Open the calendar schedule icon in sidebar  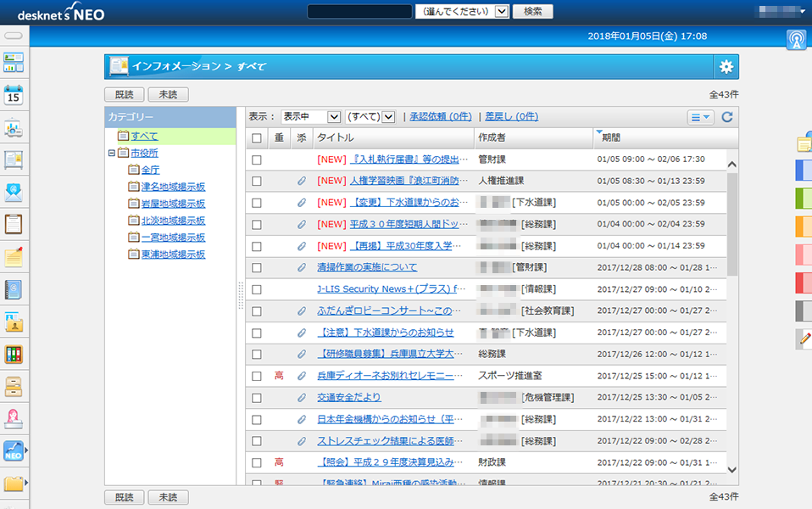coord(14,95)
